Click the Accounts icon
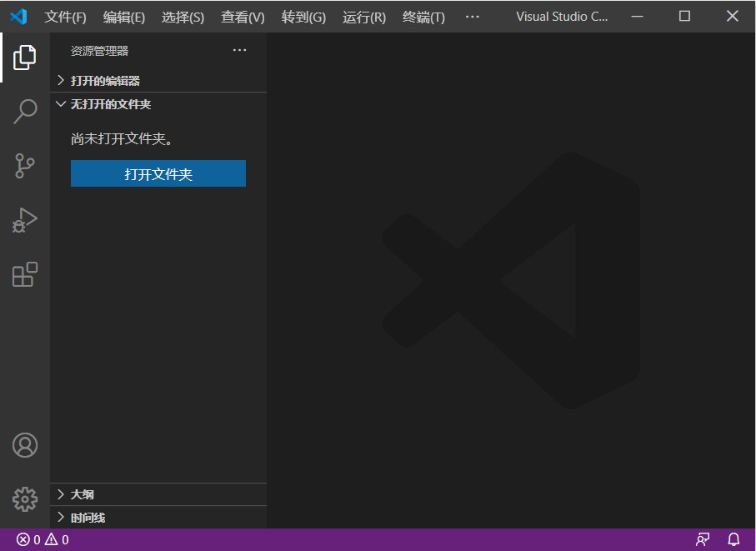The width and height of the screenshot is (756, 551). [x=24, y=446]
